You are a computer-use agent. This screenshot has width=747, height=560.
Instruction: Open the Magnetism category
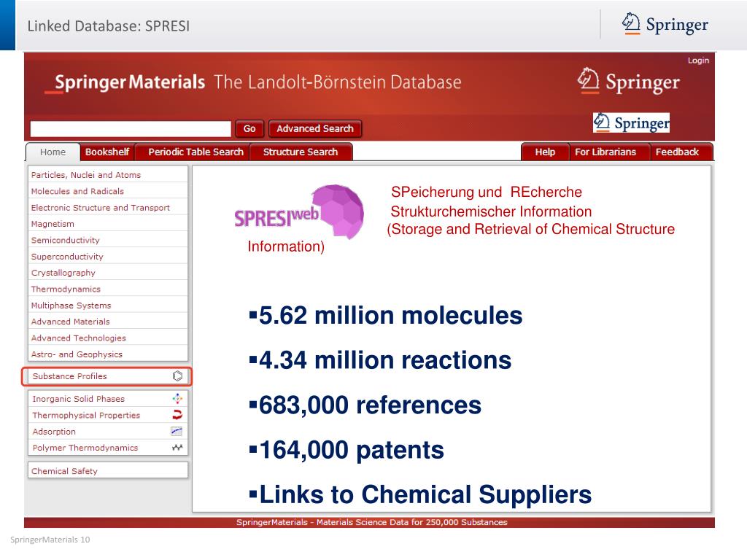tap(108, 224)
